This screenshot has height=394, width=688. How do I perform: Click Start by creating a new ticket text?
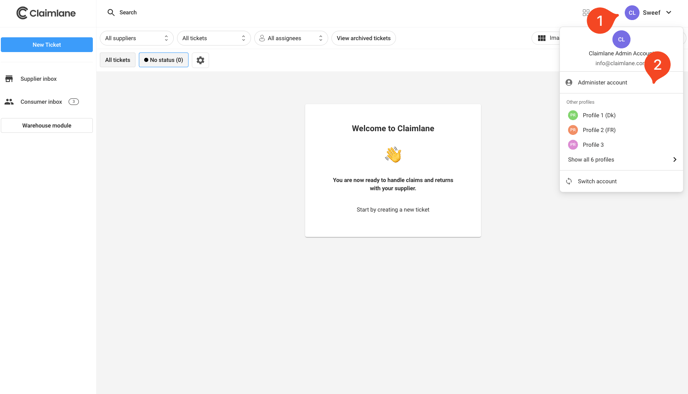click(x=393, y=210)
